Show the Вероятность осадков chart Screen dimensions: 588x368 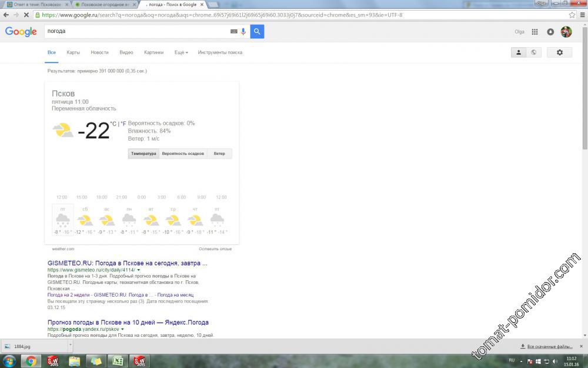pyautogui.click(x=183, y=154)
